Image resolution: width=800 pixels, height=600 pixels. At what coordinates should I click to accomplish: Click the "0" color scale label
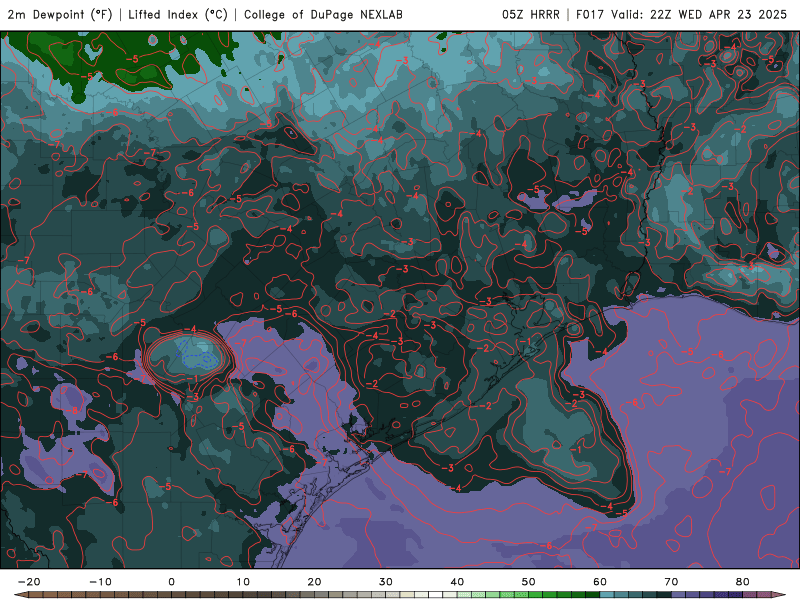pos(171,582)
